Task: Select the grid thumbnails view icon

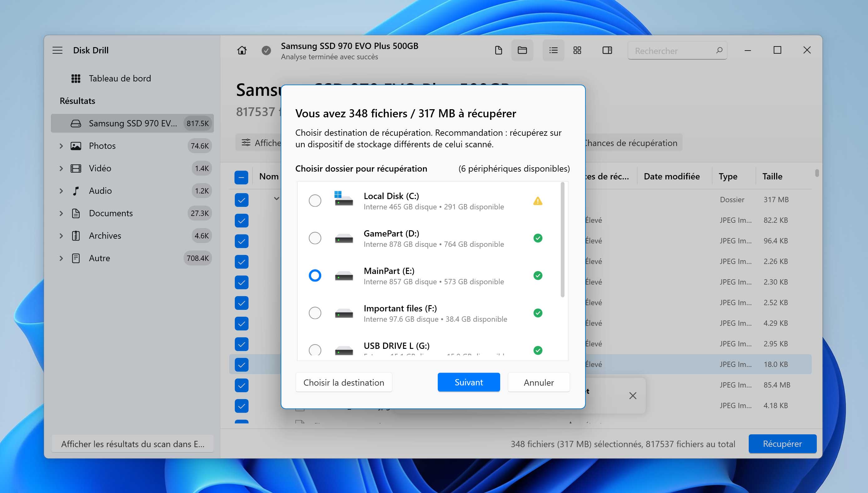Action: [x=577, y=51]
